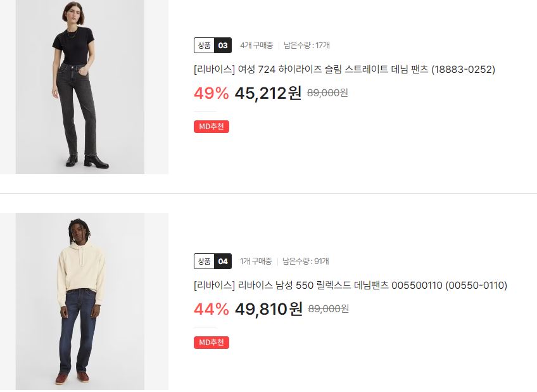Click struck-through 89,000원 on product 03
Image resolution: width=537 pixels, height=392 pixels.
pyautogui.click(x=327, y=93)
